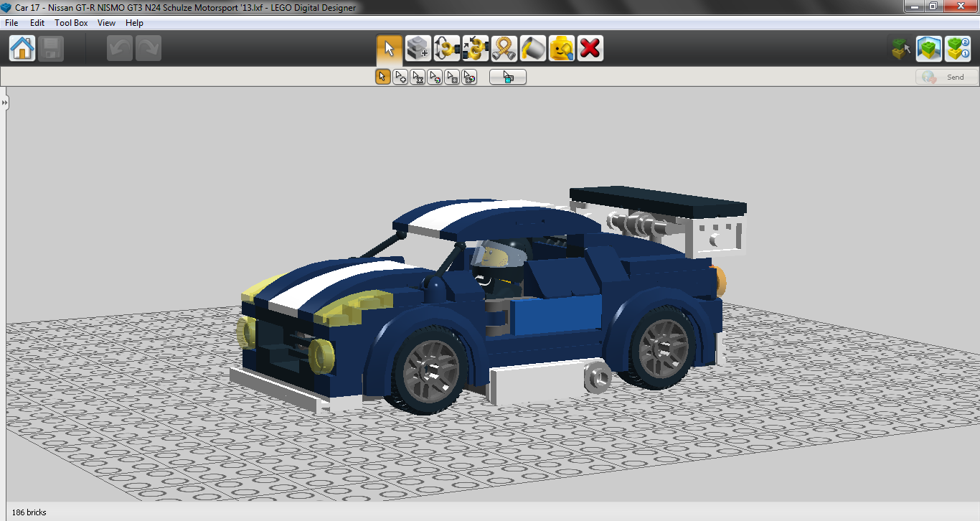Choose the color and shape selection sub-tool
The width and height of the screenshot is (980, 521).
[x=469, y=77]
